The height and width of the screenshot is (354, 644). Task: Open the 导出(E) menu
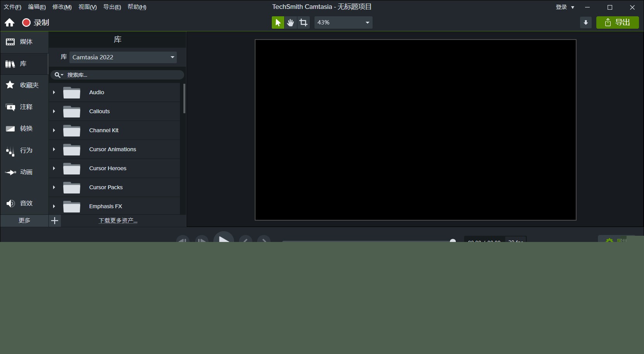point(112,7)
